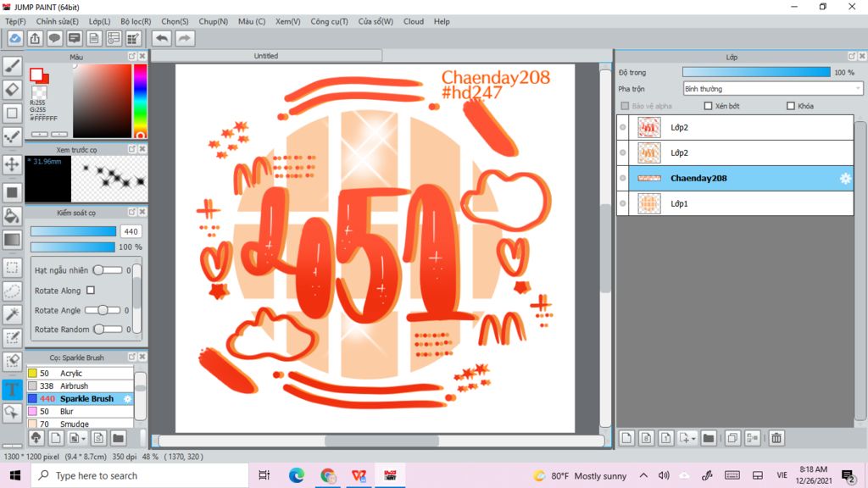The width and height of the screenshot is (868, 488).
Task: Toggle the Rotate Along checkbox
Action: tap(91, 290)
